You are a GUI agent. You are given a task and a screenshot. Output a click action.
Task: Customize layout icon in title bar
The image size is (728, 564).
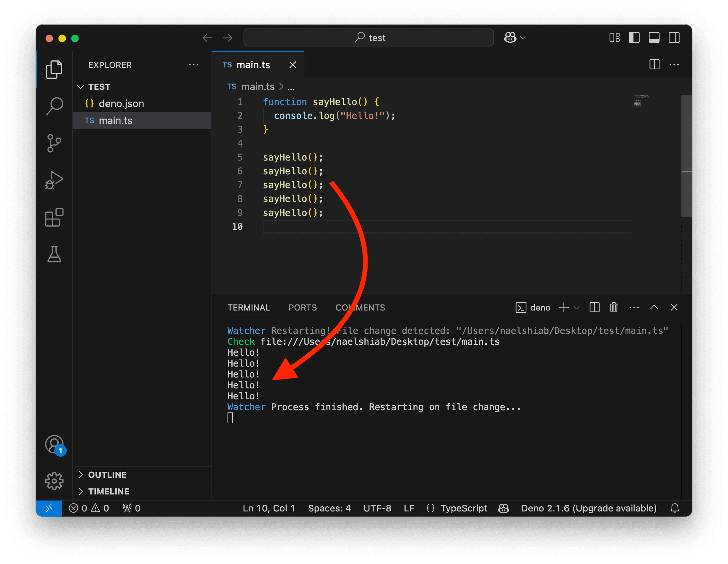coord(614,38)
